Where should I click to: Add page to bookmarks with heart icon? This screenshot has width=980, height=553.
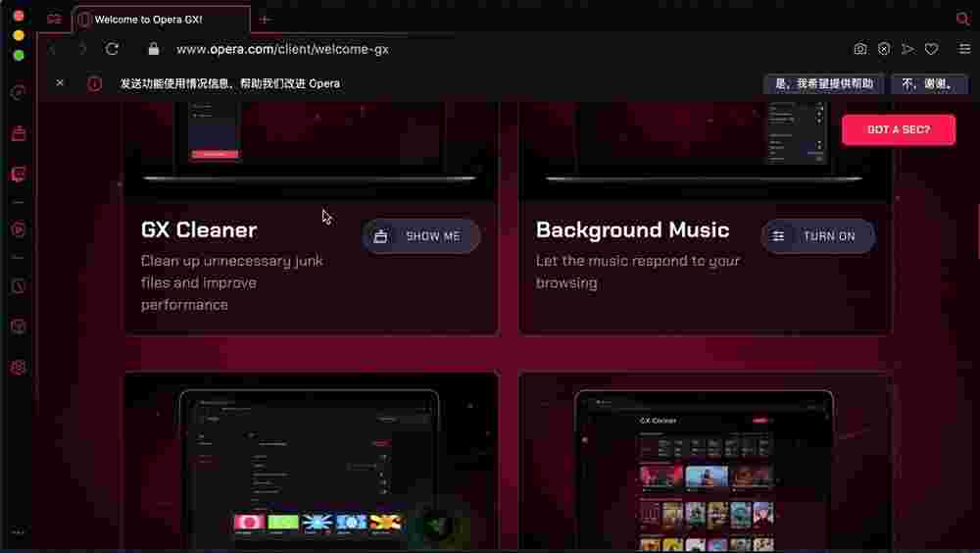click(931, 49)
